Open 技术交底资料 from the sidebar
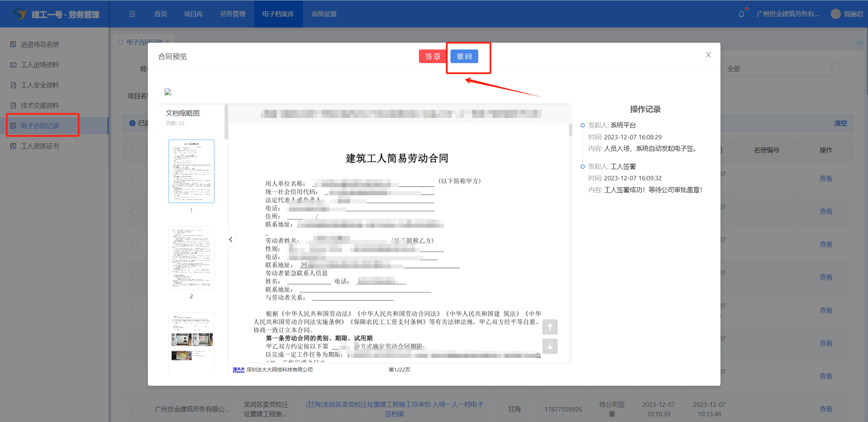This screenshot has width=868, height=422. (13, 105)
